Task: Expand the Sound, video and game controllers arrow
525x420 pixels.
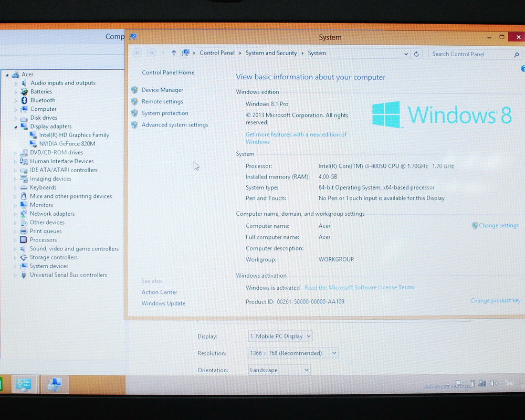Action: (15, 249)
